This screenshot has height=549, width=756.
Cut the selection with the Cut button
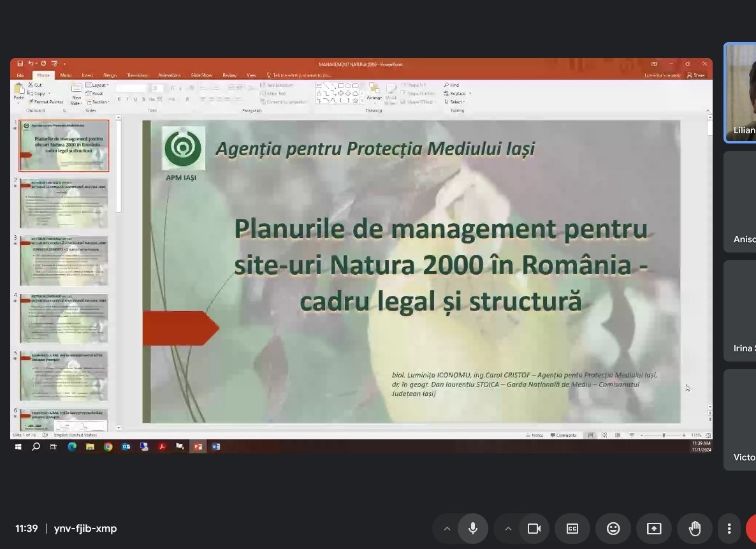[35, 85]
